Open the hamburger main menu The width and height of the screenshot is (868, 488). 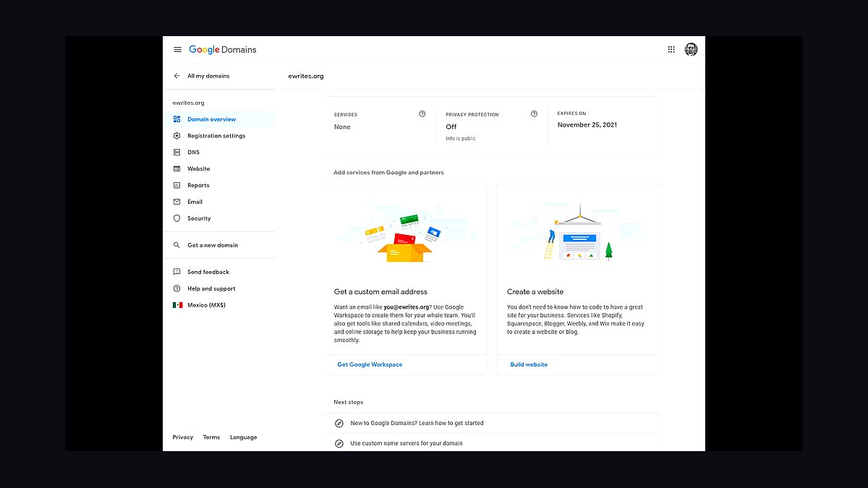pyautogui.click(x=177, y=50)
